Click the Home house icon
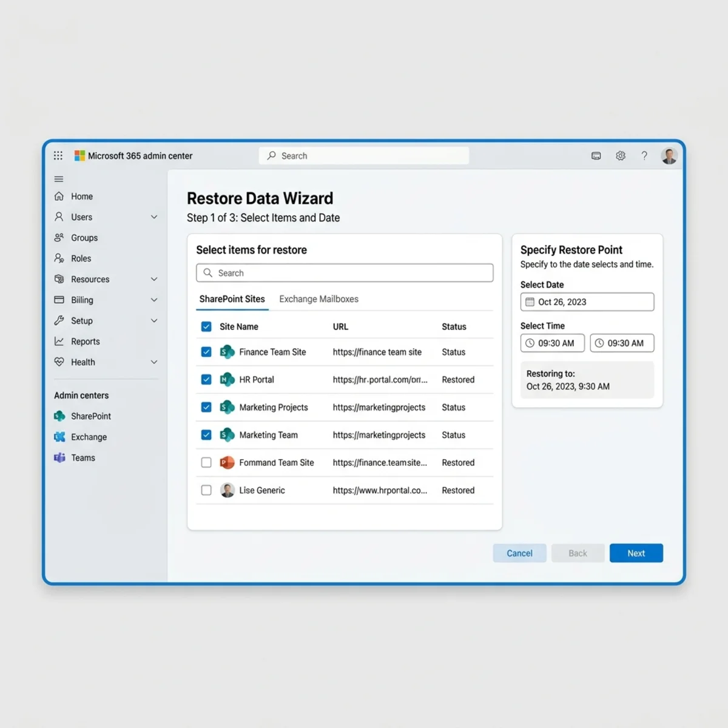 (x=59, y=196)
